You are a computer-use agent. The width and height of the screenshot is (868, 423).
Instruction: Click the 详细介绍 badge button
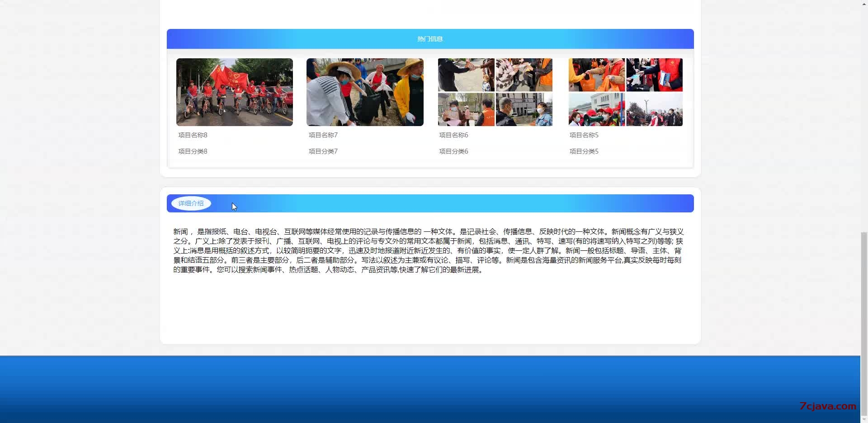coord(191,203)
